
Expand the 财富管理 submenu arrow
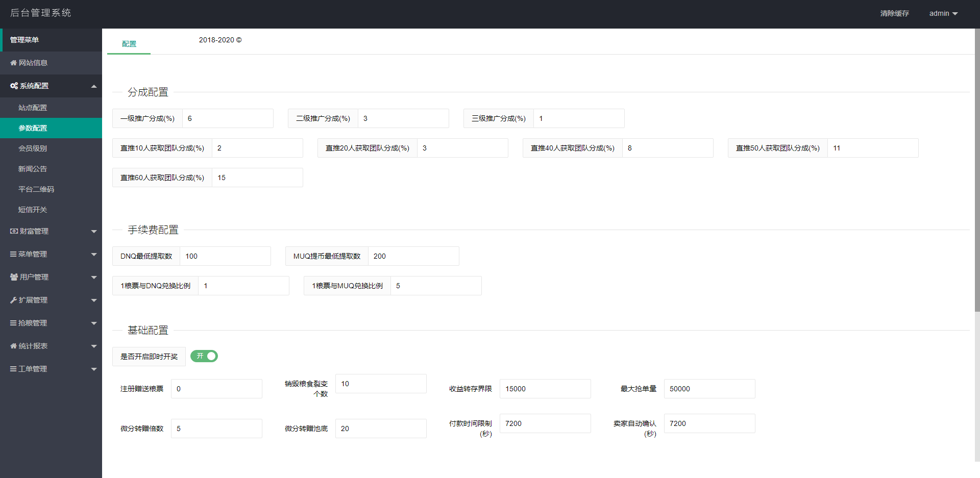[x=94, y=232]
